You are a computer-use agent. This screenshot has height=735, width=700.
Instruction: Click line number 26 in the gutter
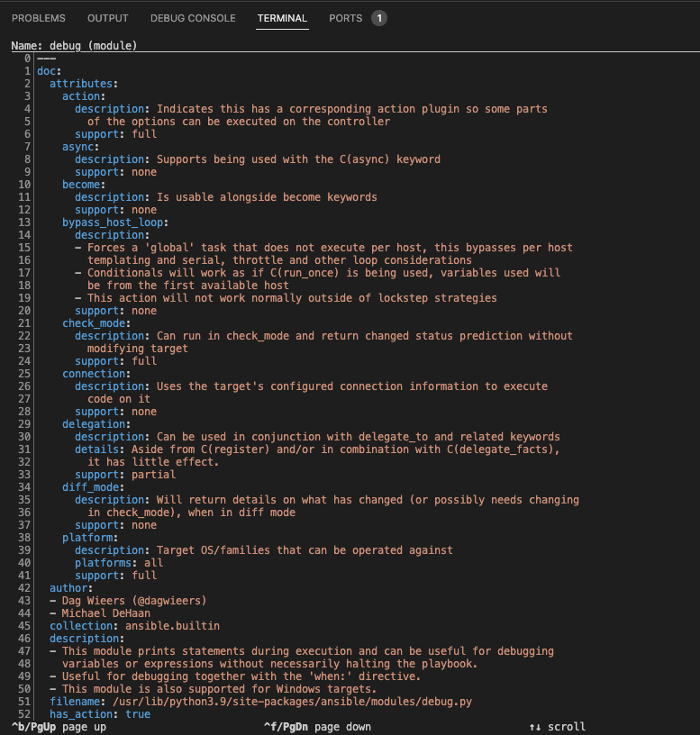point(24,386)
